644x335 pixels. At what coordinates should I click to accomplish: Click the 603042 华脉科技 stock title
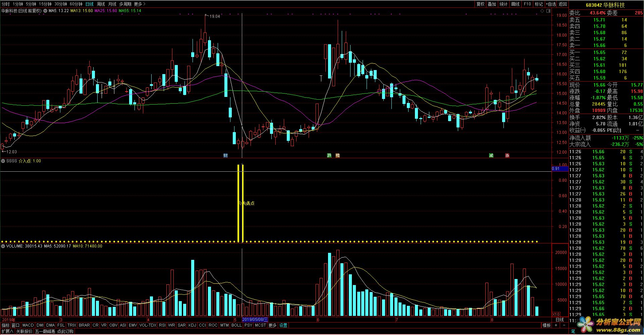pyautogui.click(x=605, y=5)
